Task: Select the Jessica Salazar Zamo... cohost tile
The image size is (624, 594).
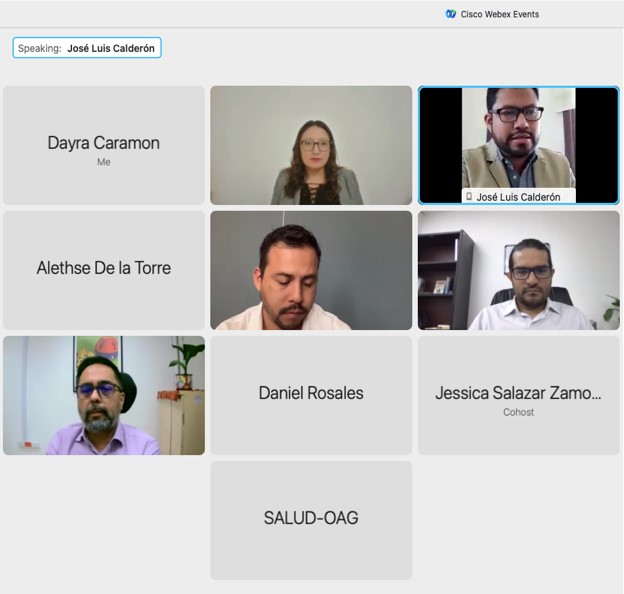Action: [519, 395]
